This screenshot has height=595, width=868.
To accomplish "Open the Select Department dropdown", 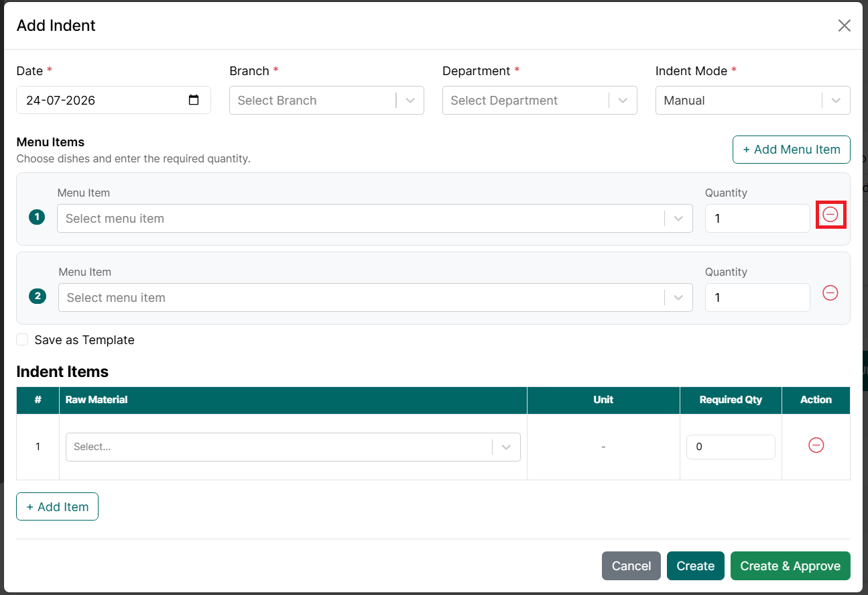I will [540, 100].
